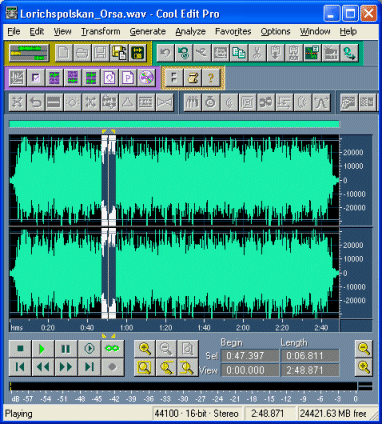Open the Favorites menu
The height and width of the screenshot is (424, 382).
point(233,32)
